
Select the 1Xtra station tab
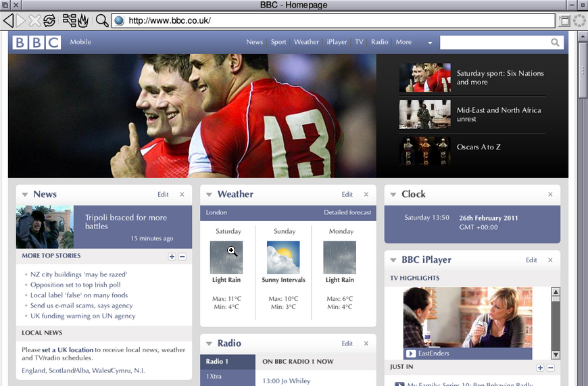click(x=228, y=377)
